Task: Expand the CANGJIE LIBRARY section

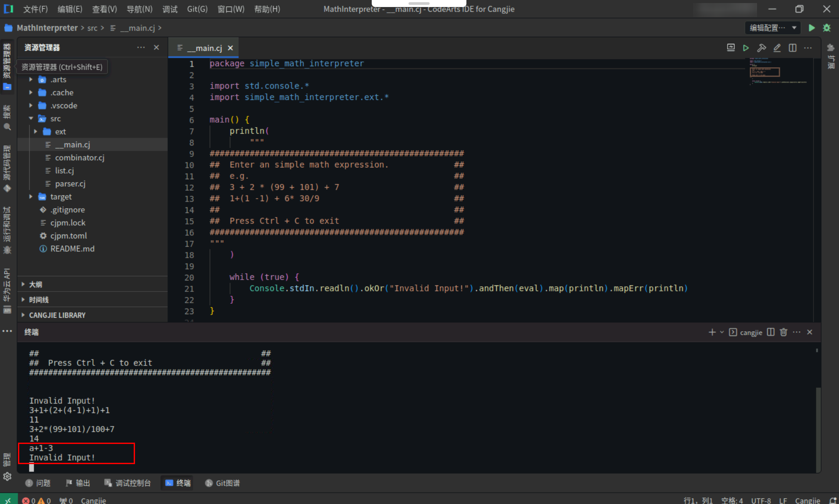Action: point(92,315)
